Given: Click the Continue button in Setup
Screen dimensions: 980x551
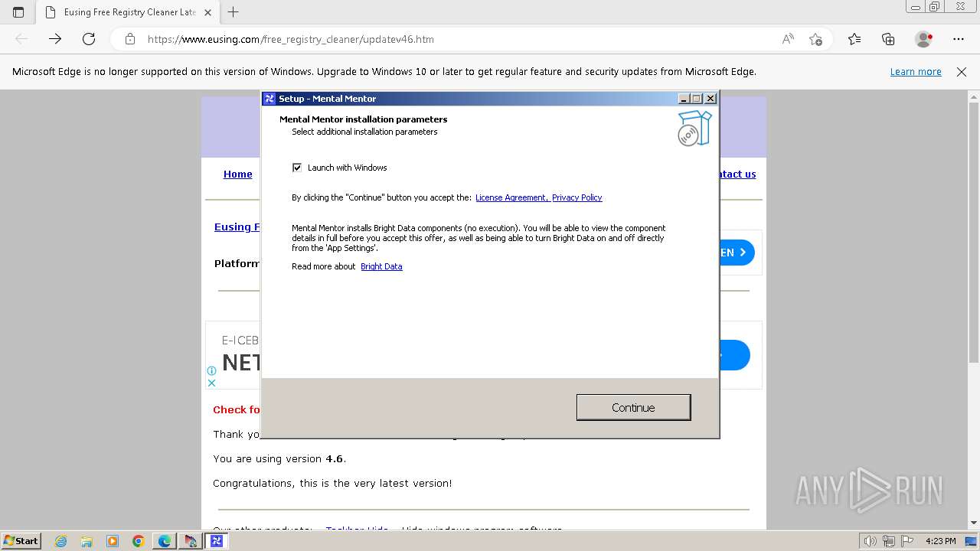Looking at the screenshot, I should click(633, 407).
